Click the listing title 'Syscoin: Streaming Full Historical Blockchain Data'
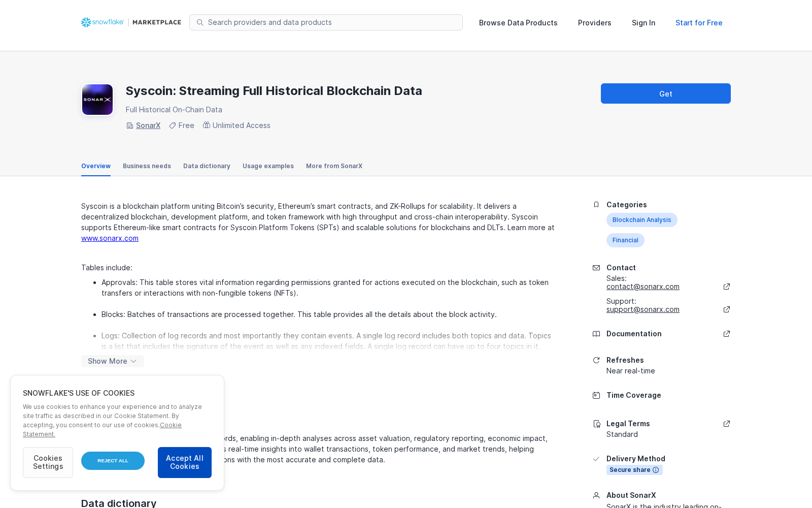The height and width of the screenshot is (508, 812). [274, 91]
